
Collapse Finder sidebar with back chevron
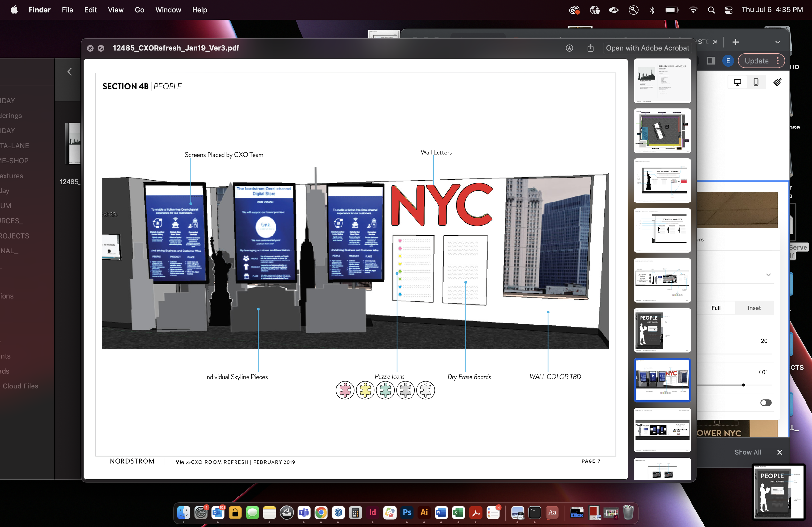click(70, 72)
